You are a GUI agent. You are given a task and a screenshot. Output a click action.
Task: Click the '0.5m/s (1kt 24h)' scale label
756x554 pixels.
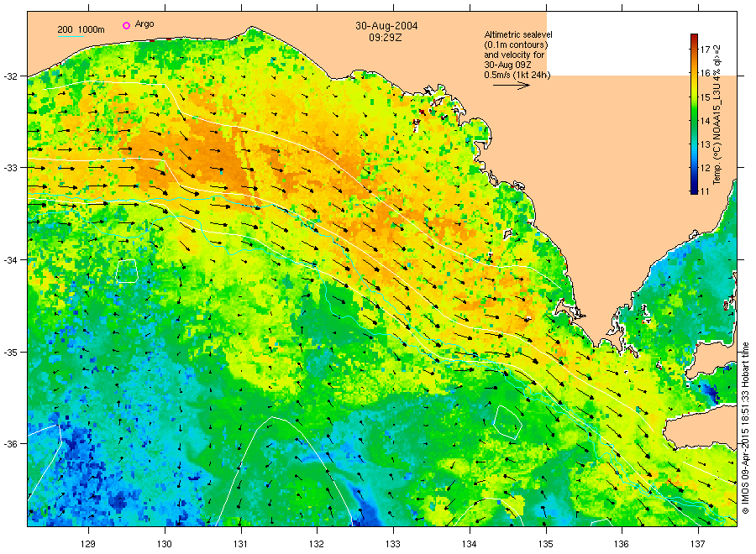(x=517, y=75)
